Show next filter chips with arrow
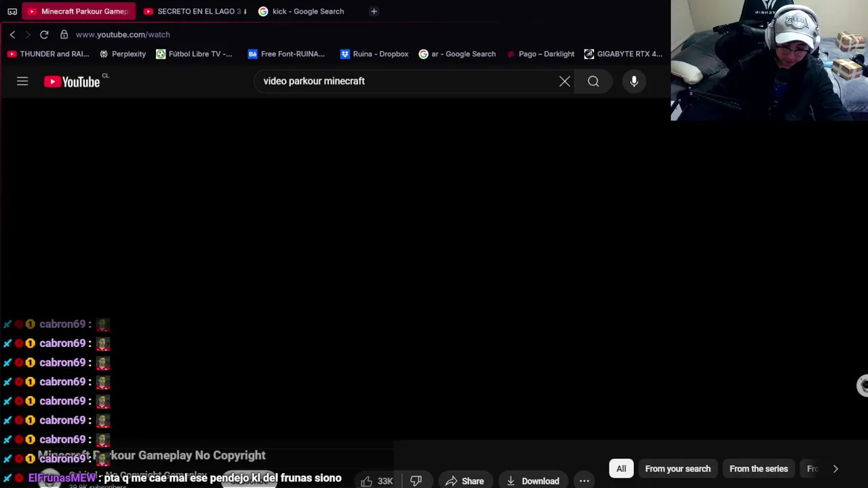This screenshot has width=868, height=488. pyautogui.click(x=835, y=469)
